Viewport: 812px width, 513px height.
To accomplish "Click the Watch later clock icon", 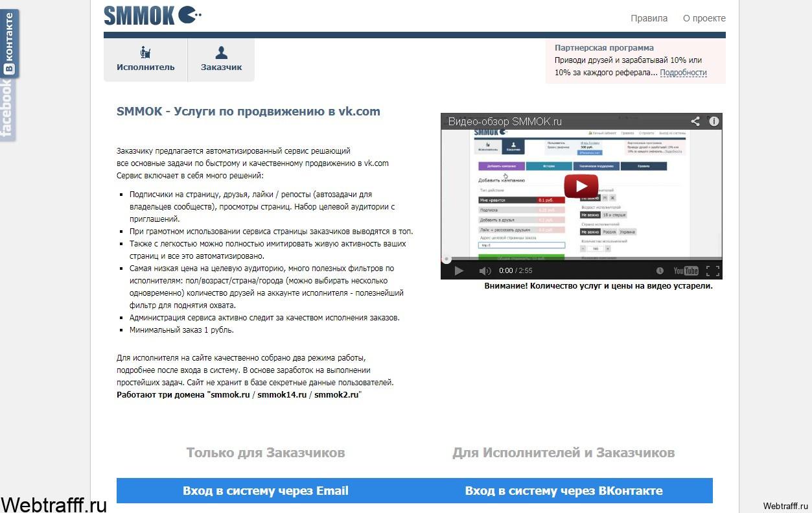I will point(660,270).
